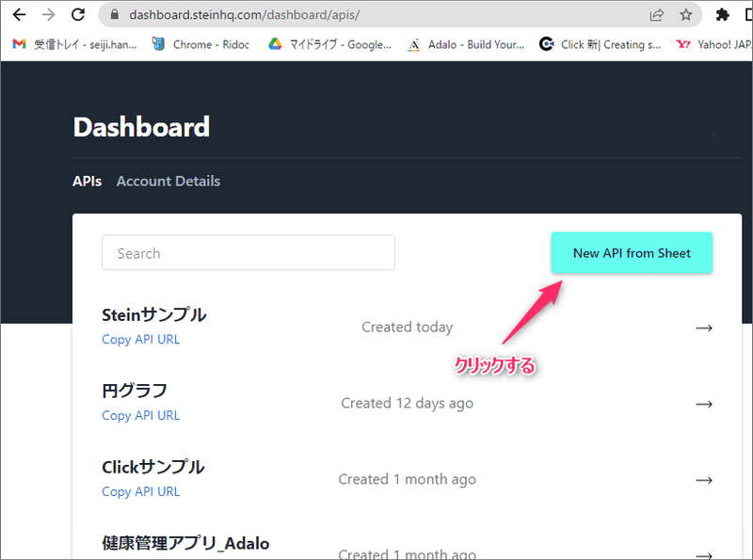Open the 円グラフ arrow icon
753x560 pixels.
704,405
